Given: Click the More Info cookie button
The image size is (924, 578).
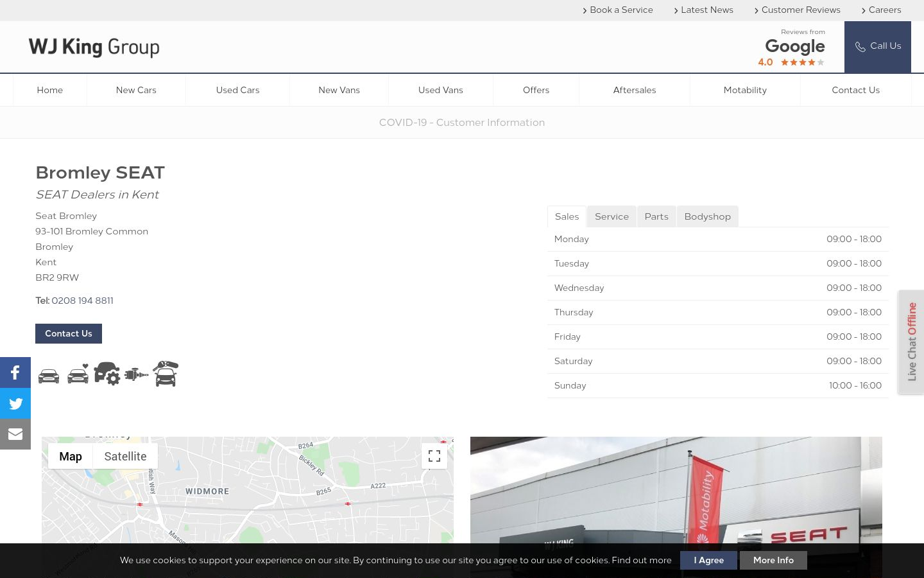Looking at the screenshot, I should (x=773, y=560).
